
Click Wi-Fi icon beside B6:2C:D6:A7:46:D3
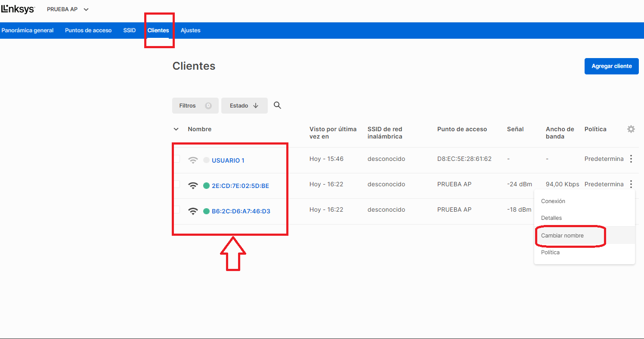193,211
